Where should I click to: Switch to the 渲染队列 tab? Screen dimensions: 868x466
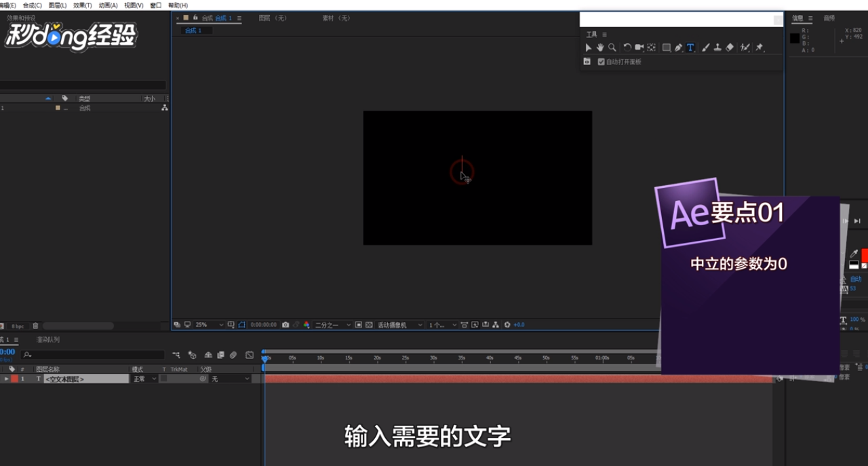coord(48,340)
